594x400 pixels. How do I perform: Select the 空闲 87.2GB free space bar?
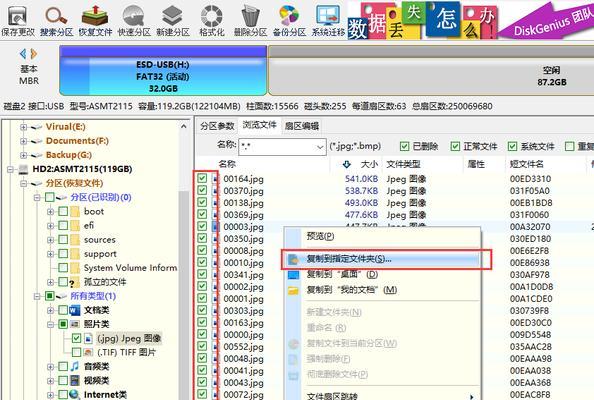(431, 70)
